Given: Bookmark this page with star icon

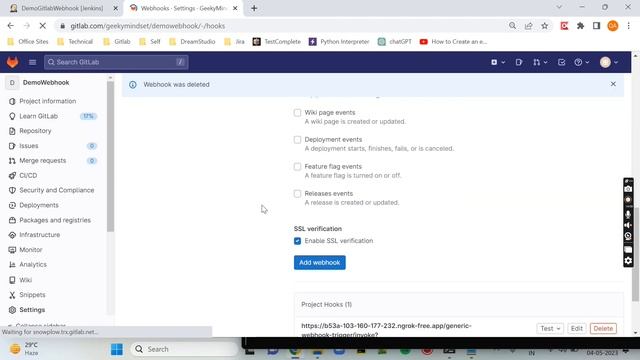Looking at the screenshot, I should (544, 26).
